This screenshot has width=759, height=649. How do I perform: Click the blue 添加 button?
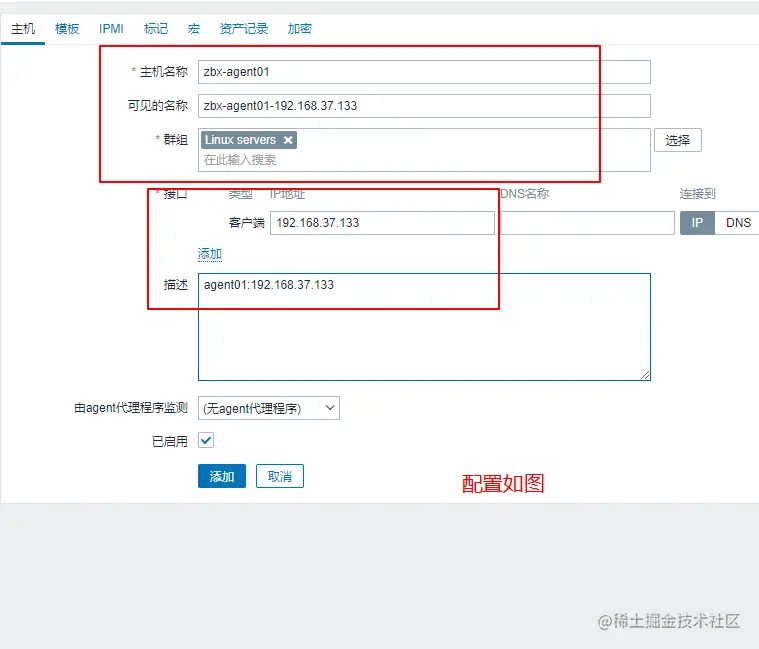(222, 476)
